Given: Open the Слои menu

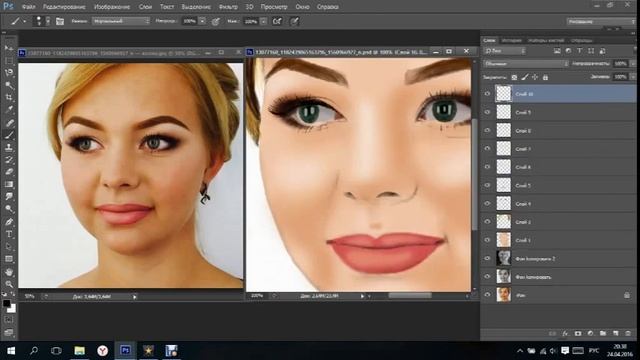Looking at the screenshot, I should 145,7.
